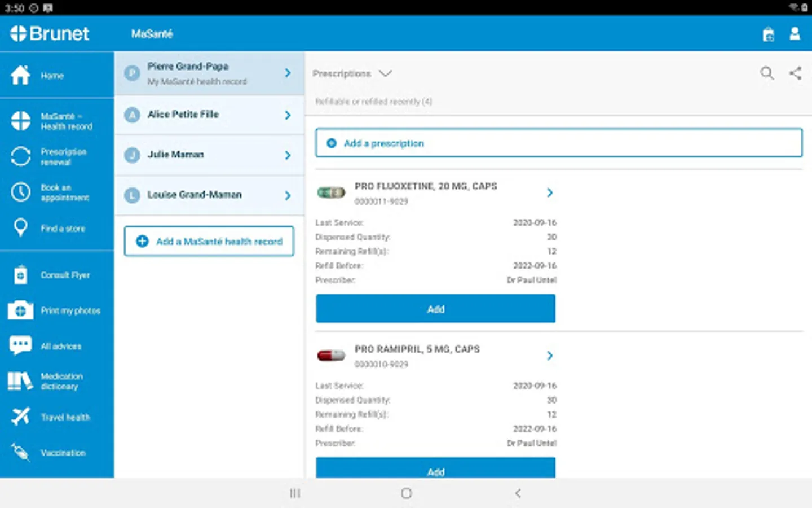Click Add a prescription button

point(559,143)
